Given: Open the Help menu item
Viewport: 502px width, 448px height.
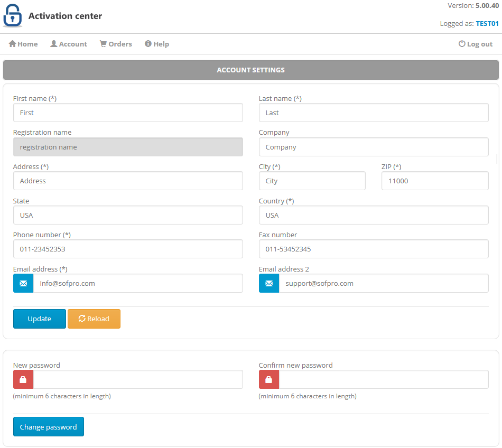Looking at the screenshot, I should (157, 44).
